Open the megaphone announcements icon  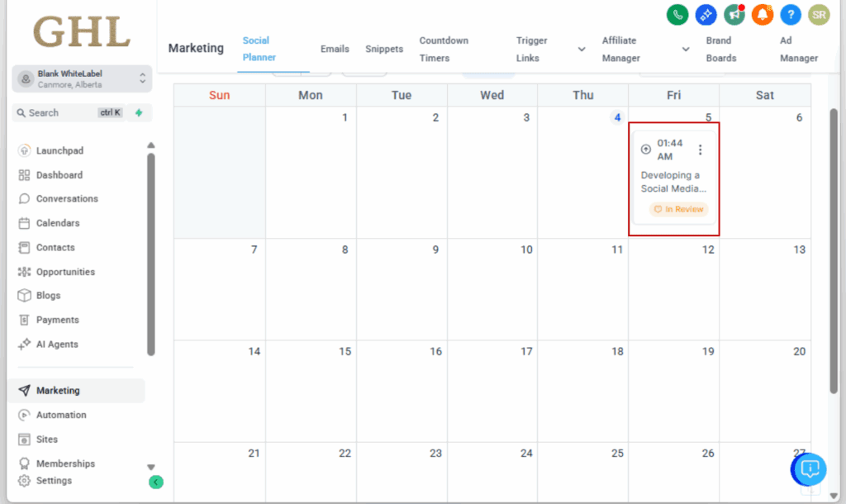pos(734,15)
